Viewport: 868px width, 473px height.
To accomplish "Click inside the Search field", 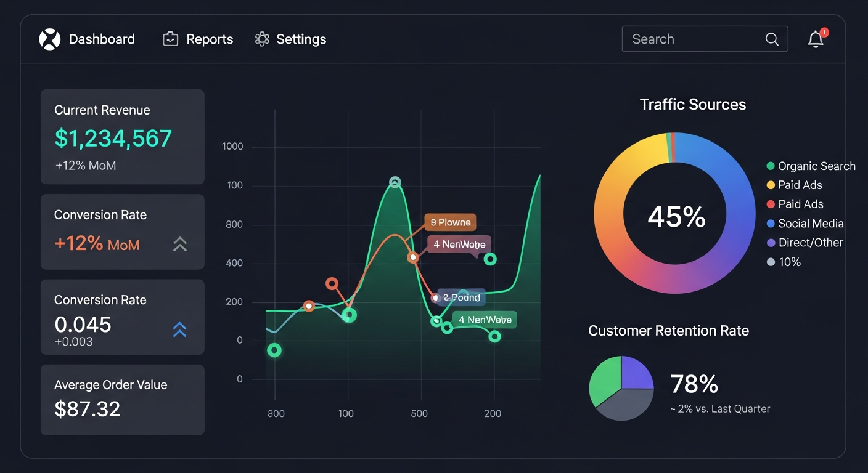I will [x=690, y=39].
